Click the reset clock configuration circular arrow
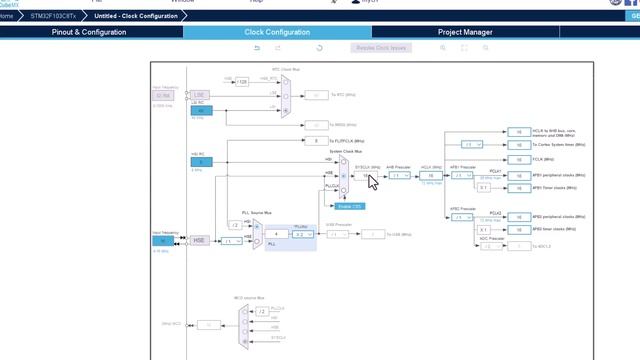Viewport: 640px width, 360px height. (320, 48)
